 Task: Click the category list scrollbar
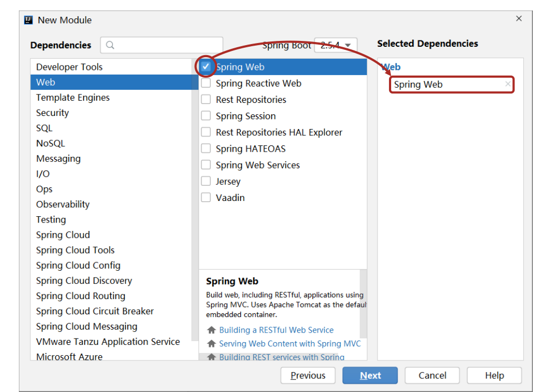[195, 200]
